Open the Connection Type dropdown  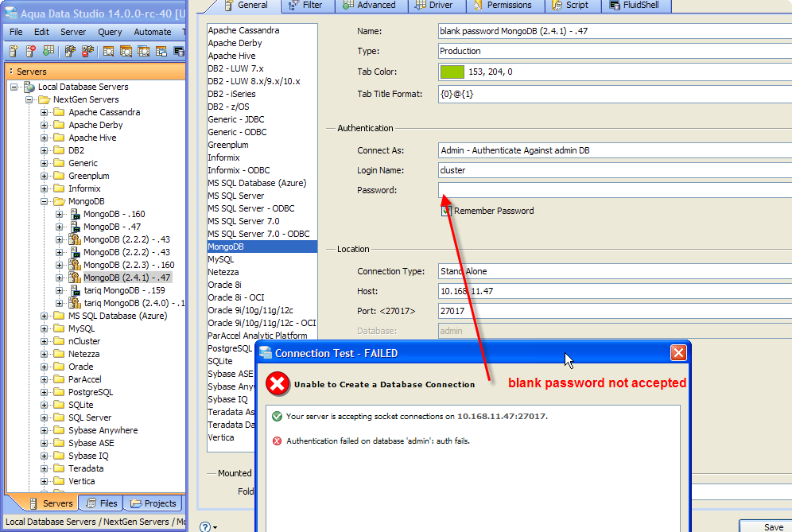click(x=615, y=271)
